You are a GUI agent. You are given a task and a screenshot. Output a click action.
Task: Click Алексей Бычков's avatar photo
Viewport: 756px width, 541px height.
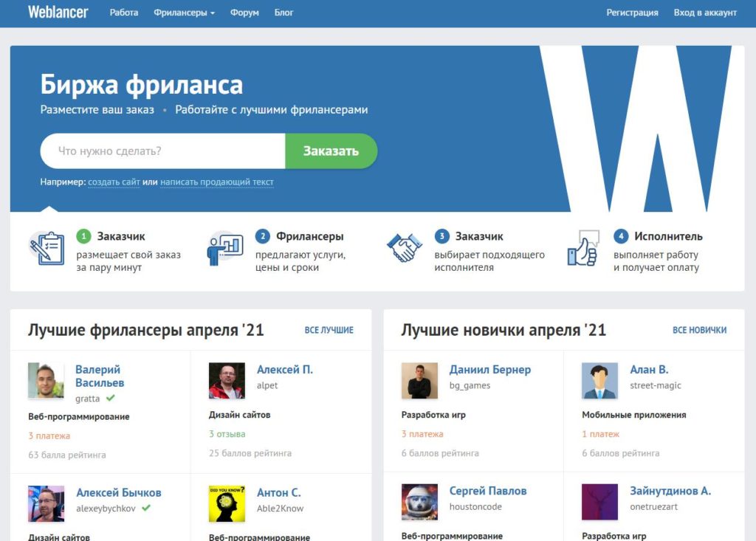(46, 503)
